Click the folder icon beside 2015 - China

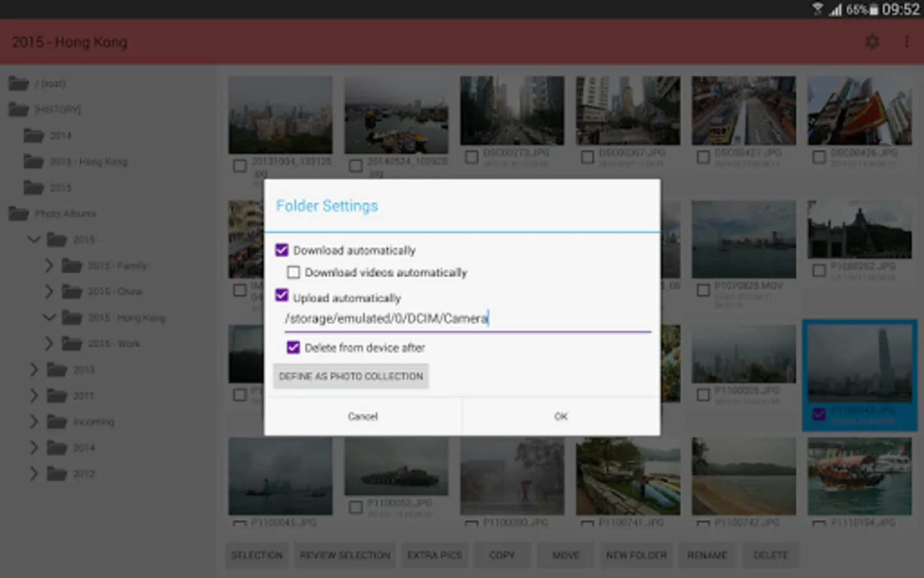coord(71,292)
